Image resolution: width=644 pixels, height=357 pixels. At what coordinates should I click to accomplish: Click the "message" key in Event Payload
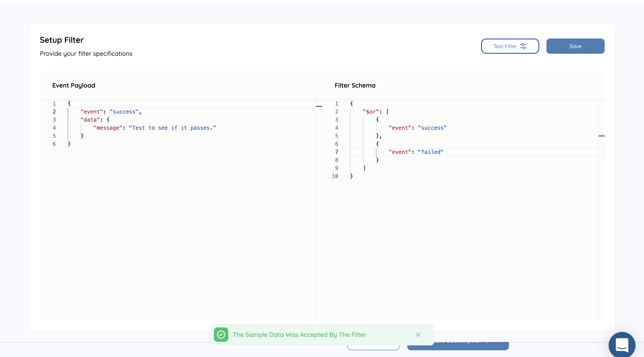pos(108,128)
